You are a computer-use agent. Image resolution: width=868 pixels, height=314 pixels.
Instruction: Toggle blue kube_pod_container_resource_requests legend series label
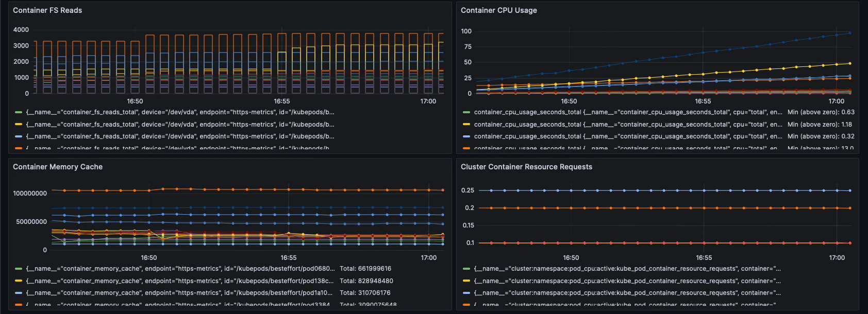[627, 293]
